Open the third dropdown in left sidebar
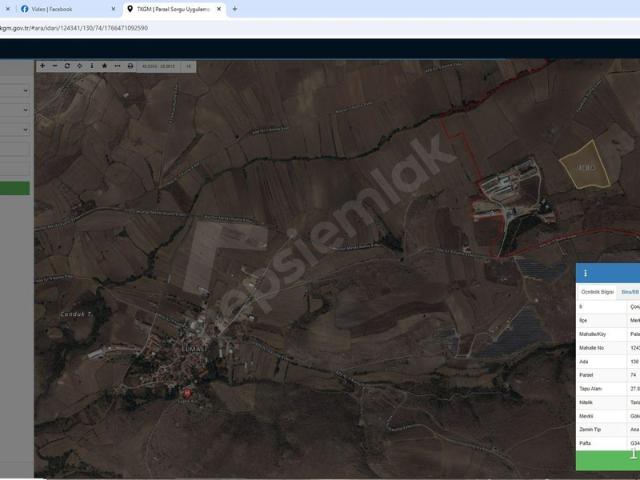 pyautogui.click(x=15, y=130)
